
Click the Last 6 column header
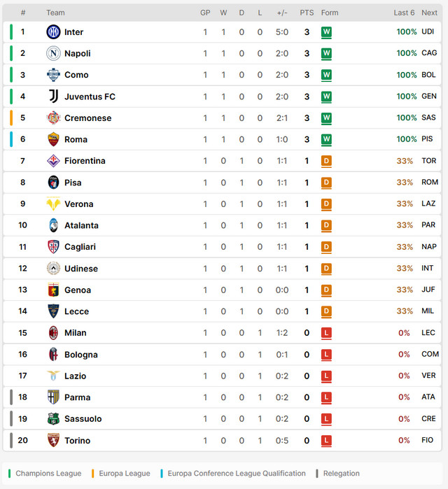click(404, 13)
